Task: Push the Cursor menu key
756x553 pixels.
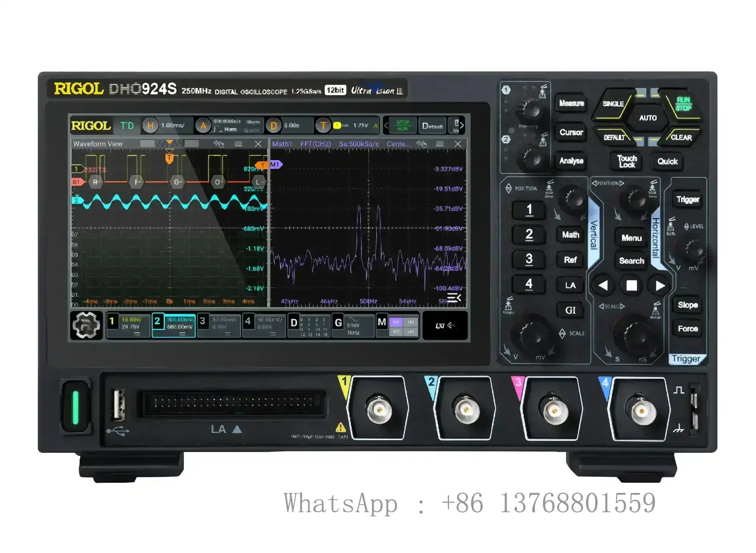Action: point(571,132)
